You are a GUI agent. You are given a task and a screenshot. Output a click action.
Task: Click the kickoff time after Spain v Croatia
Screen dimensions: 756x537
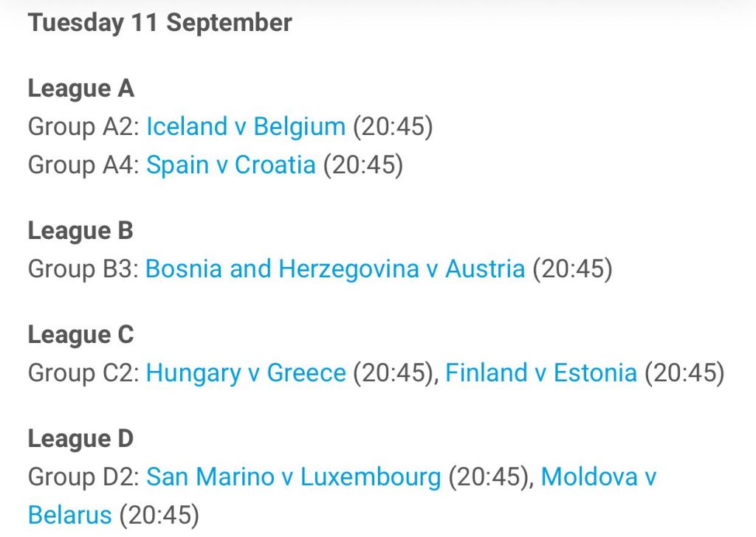[x=363, y=164]
